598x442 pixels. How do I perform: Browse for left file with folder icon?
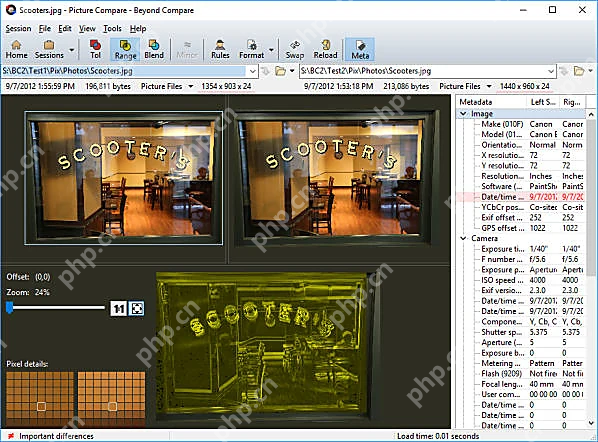280,71
